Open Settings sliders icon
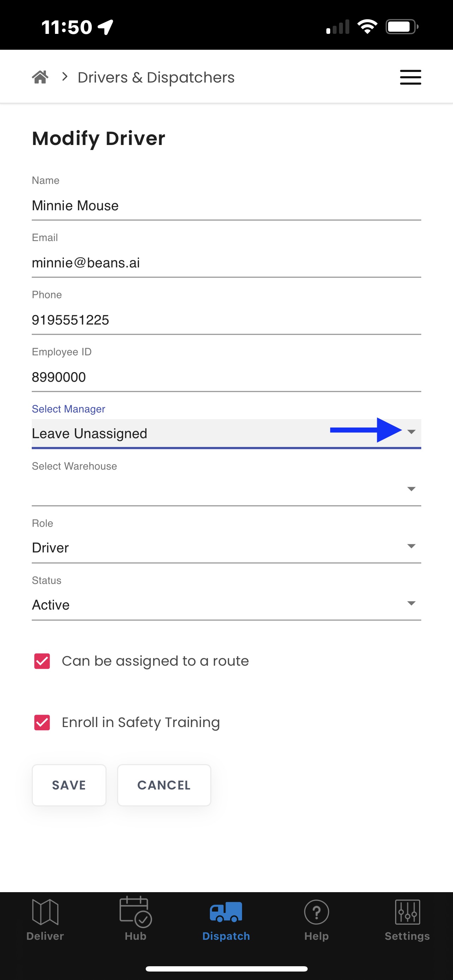Screen dimensions: 453x980 (407, 912)
